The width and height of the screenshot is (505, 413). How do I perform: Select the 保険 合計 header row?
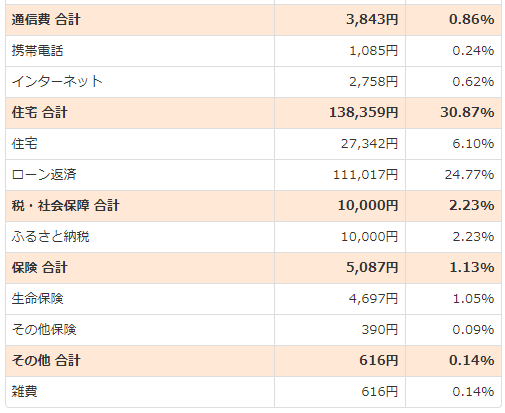click(x=253, y=268)
